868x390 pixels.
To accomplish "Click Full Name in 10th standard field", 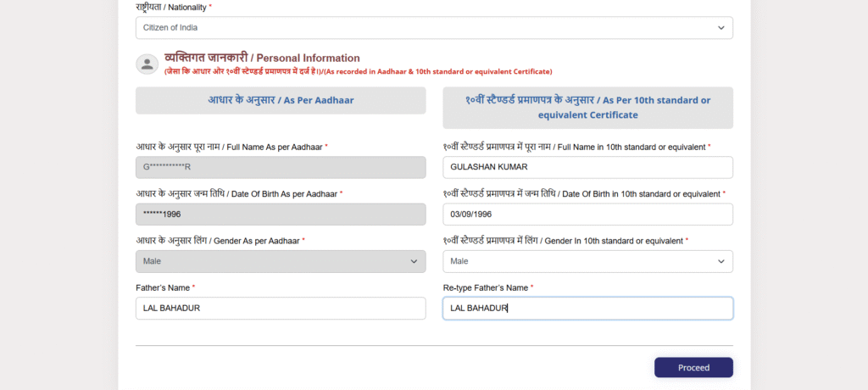I will 587,167.
